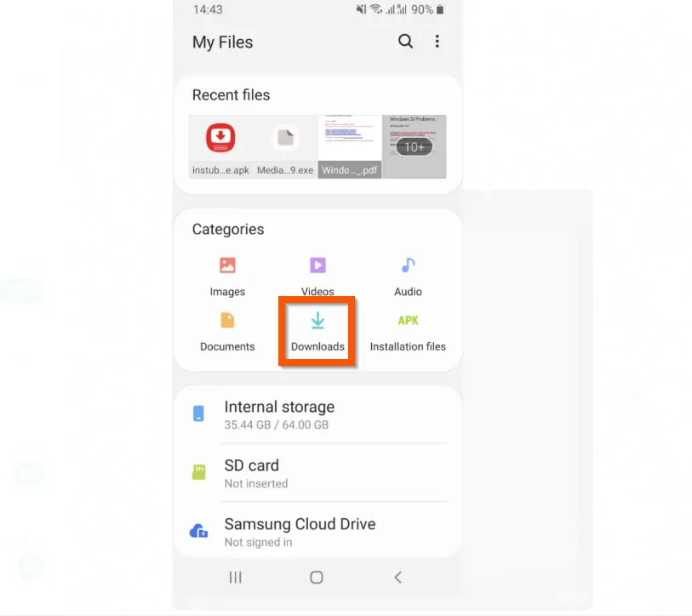The image size is (692, 616).
Task: Open APK Installation files
Action: 407,330
